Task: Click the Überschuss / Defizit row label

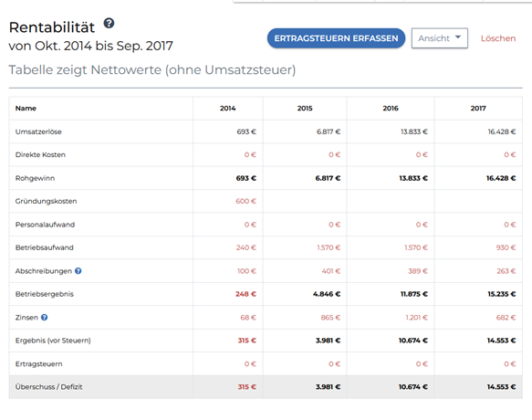Action: [48, 387]
